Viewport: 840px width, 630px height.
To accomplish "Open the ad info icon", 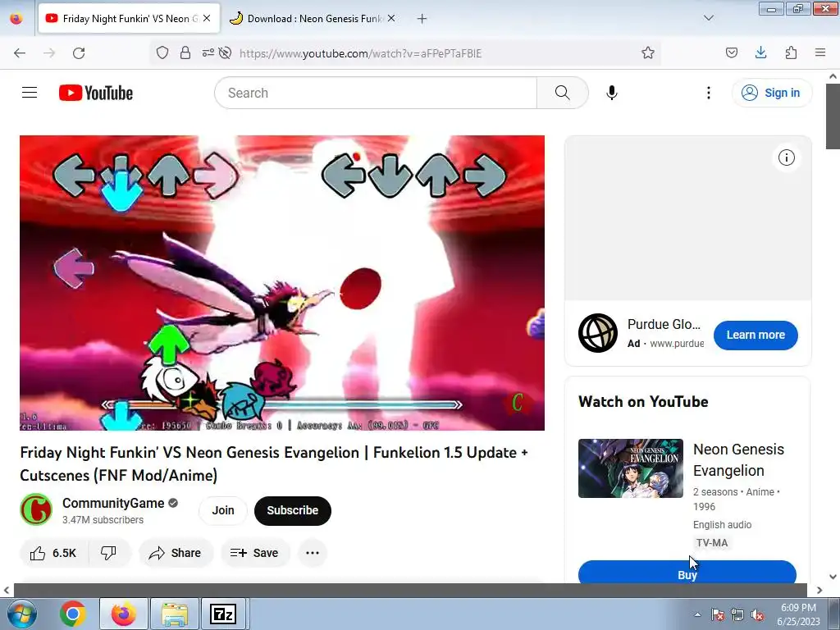I will 786,157.
